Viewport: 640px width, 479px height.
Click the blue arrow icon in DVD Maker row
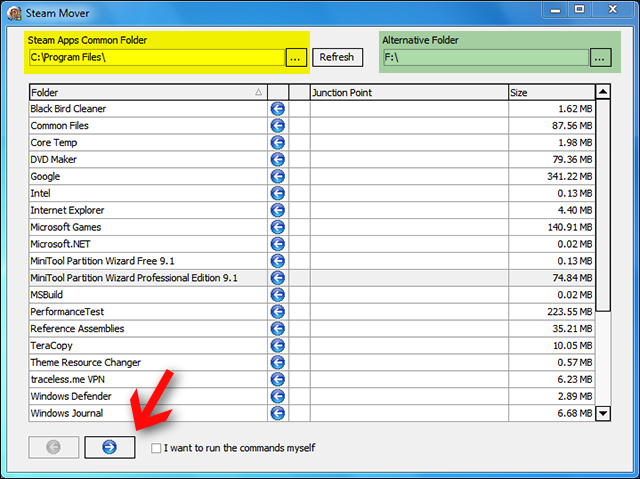click(x=278, y=160)
